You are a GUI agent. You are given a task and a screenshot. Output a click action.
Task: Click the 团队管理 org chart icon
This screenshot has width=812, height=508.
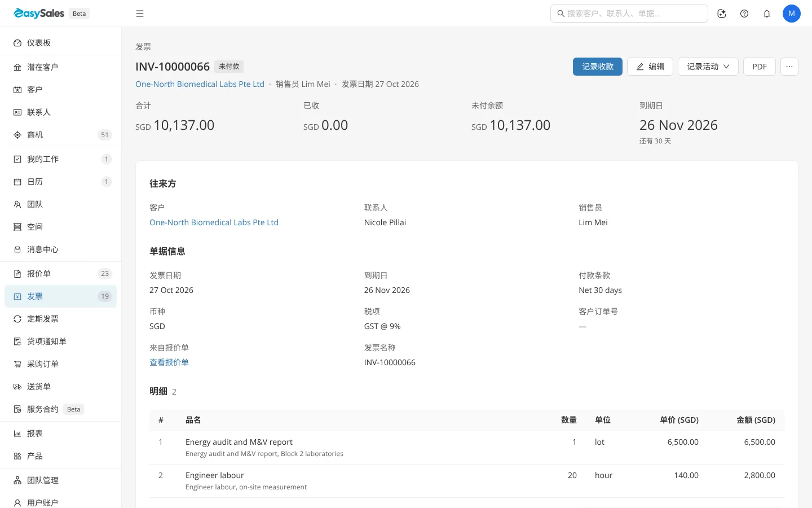coord(17,480)
